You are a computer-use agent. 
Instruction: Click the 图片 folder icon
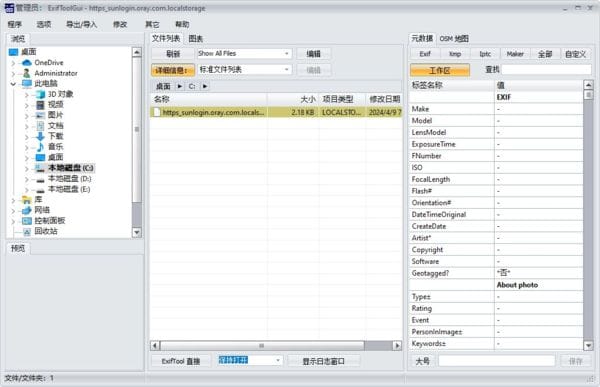(40, 115)
